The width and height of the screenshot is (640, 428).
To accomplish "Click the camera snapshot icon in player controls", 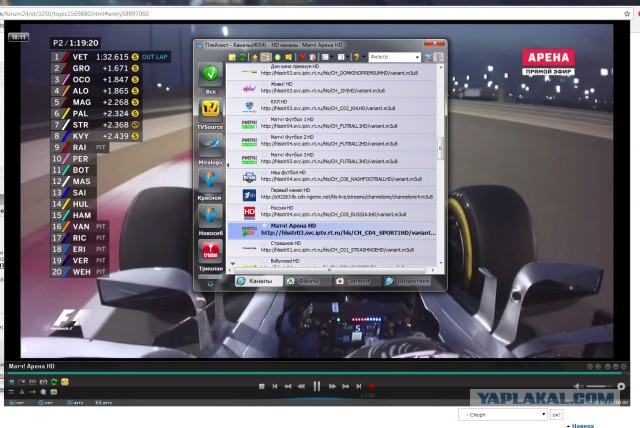I will click(43, 382).
